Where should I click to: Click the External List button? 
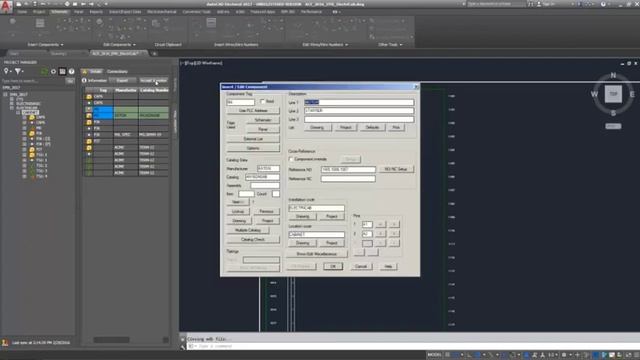253,139
